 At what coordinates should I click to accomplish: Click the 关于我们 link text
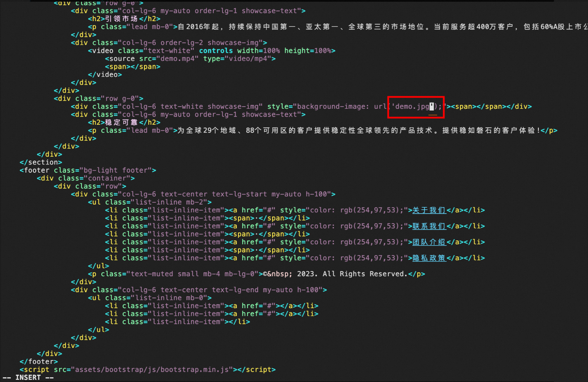[x=429, y=210]
